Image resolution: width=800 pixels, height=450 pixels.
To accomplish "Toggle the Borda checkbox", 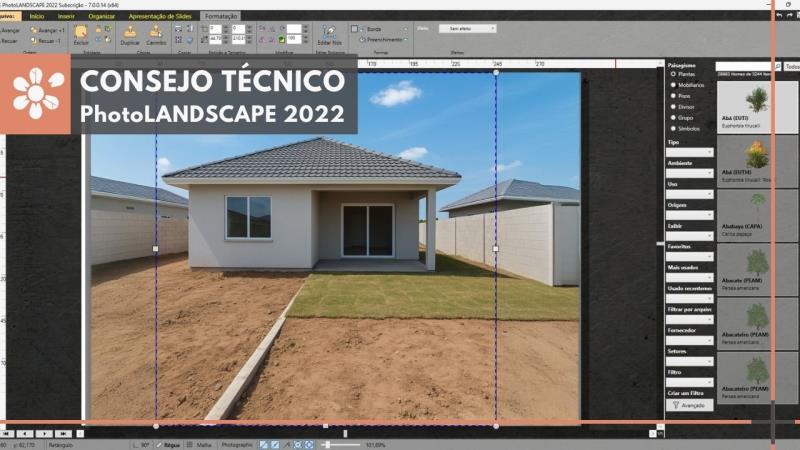I will tap(354, 29).
